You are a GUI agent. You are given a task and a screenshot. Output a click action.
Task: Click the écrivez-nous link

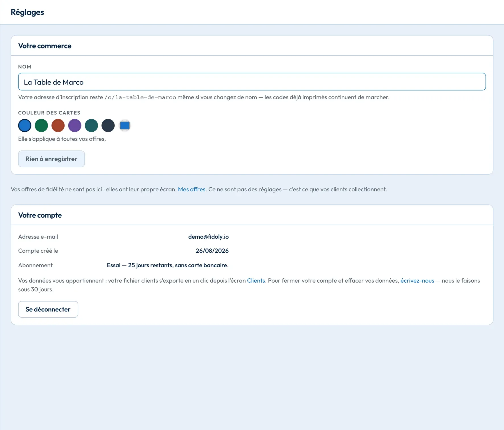click(x=417, y=281)
